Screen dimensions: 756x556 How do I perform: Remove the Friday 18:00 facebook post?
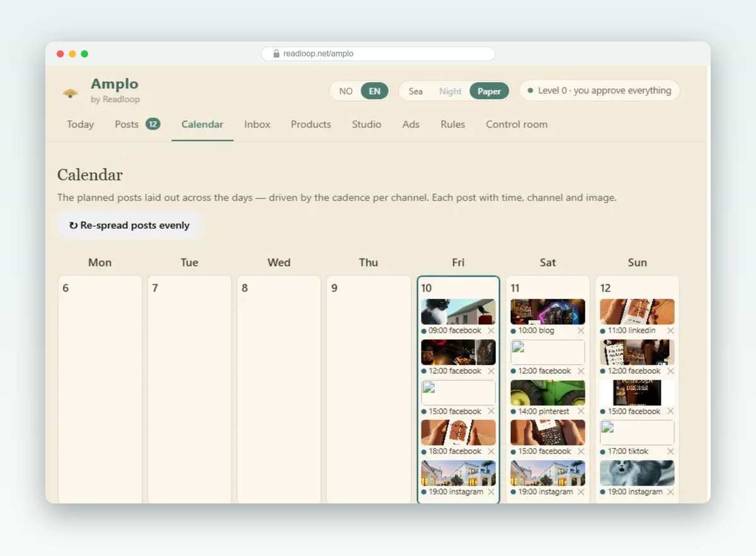tap(491, 452)
